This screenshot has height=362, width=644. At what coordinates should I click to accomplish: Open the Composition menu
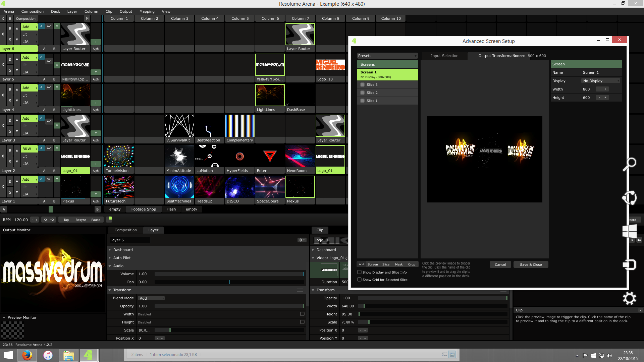coord(32,11)
